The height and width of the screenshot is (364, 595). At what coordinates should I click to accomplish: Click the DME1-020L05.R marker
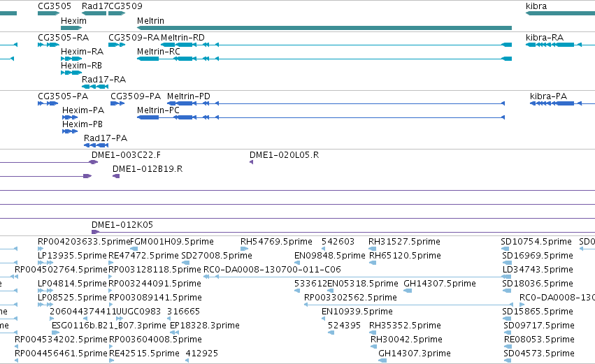coord(251,162)
